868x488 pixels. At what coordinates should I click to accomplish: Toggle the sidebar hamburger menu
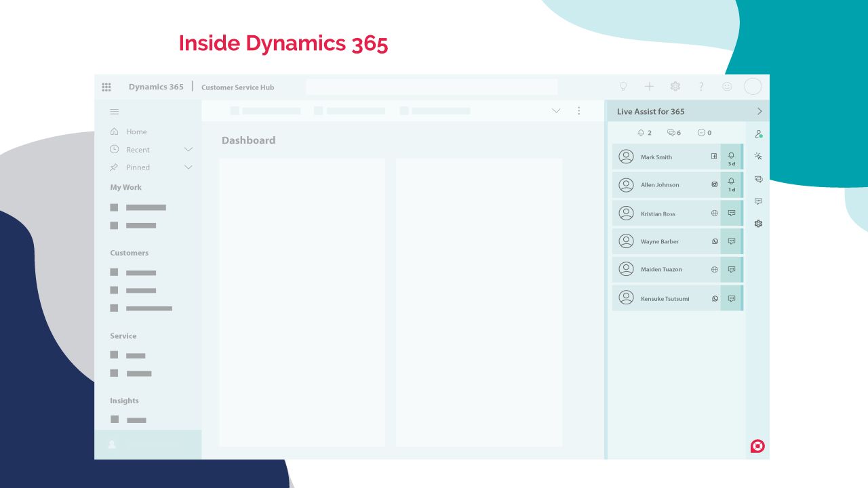click(x=115, y=111)
